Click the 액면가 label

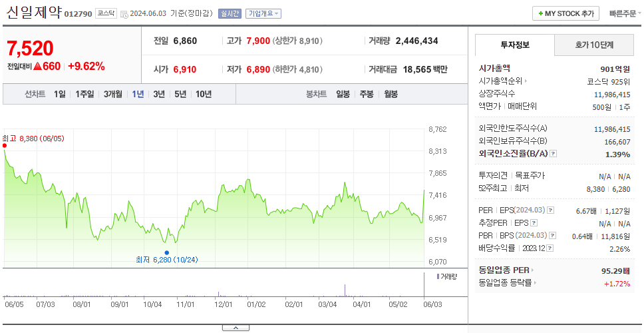490,107
